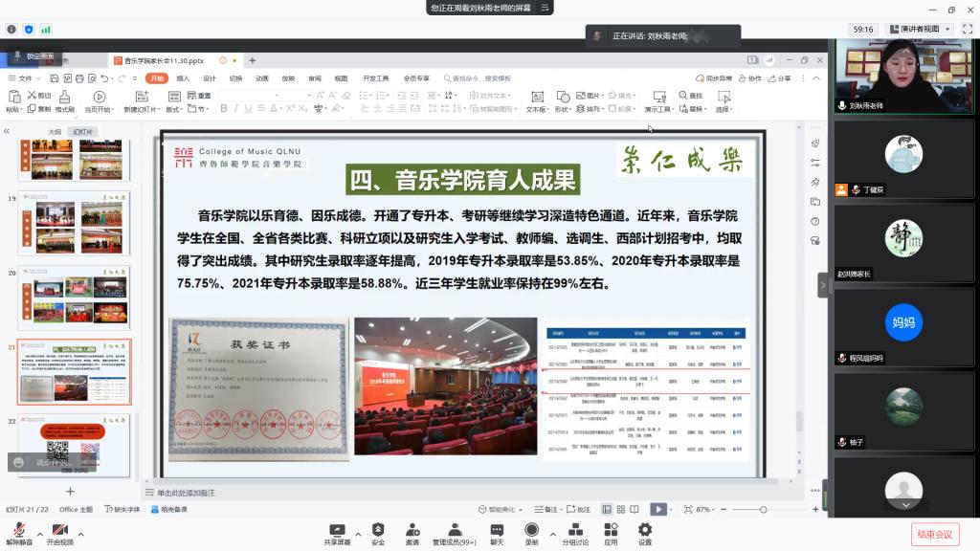980x551 pixels.
Task: Open the Apps (应用) icon
Action: 611,533
